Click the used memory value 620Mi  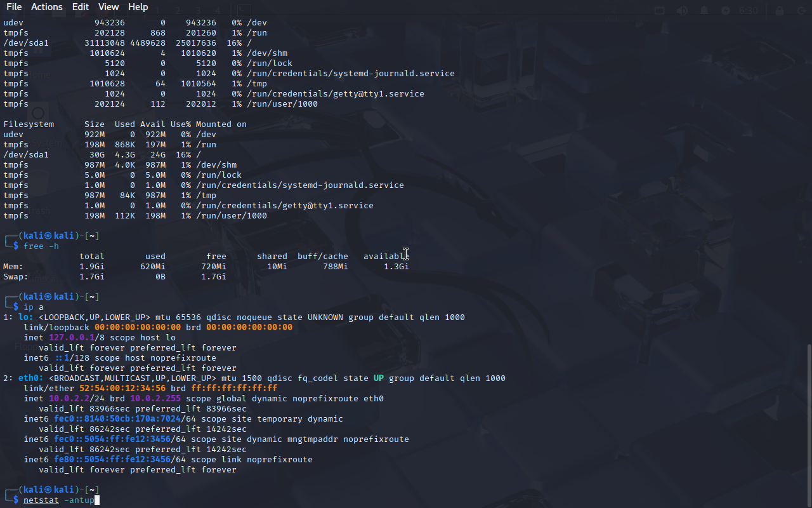click(x=153, y=267)
